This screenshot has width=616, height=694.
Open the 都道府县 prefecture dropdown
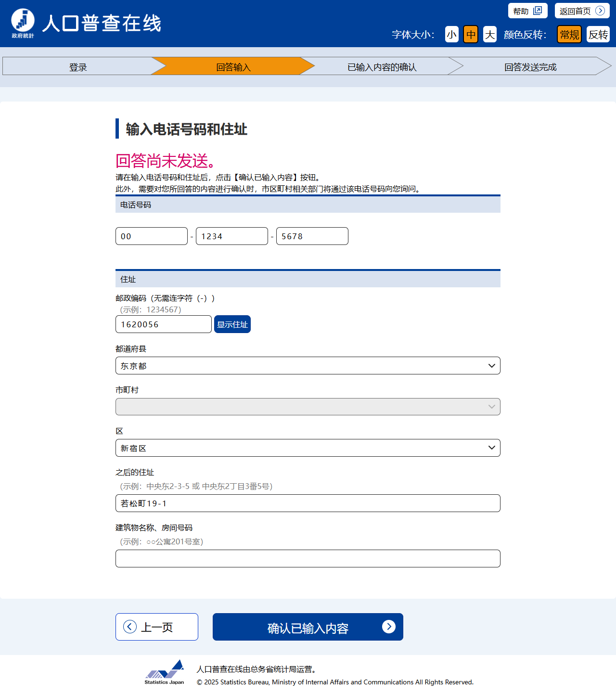308,366
